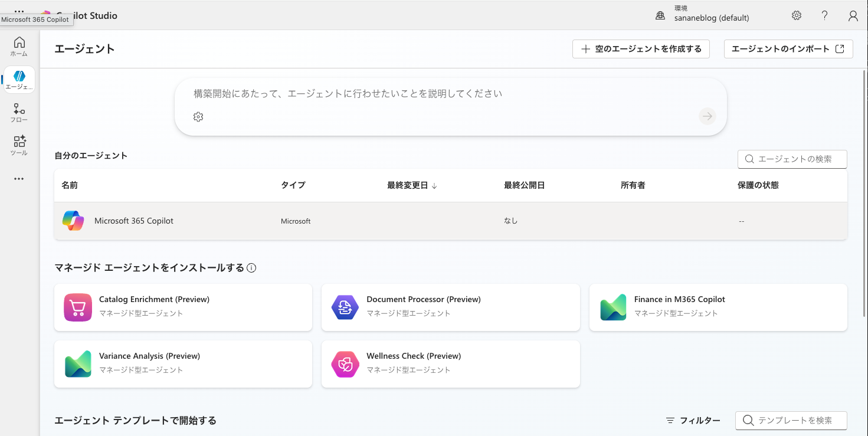Screen dimensions: 868x436
Task: Click the Microsoft 365 Copilot agent logo
Action: pyautogui.click(x=73, y=221)
